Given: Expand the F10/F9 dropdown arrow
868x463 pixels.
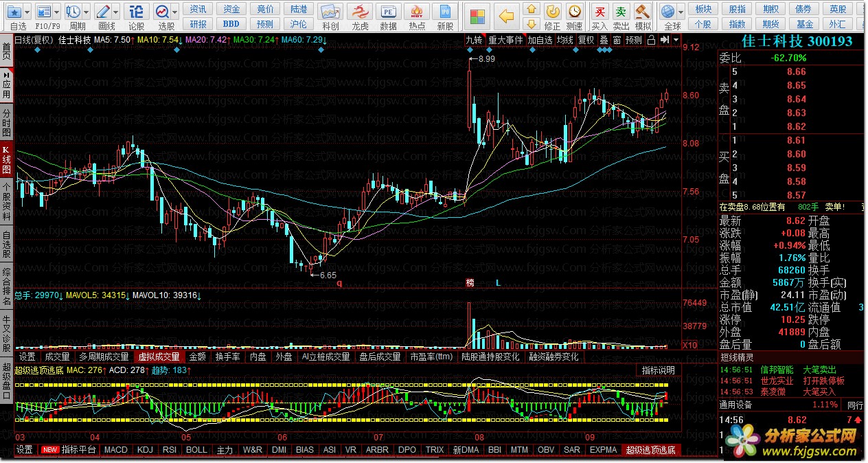Looking at the screenshot, I should (x=57, y=12).
